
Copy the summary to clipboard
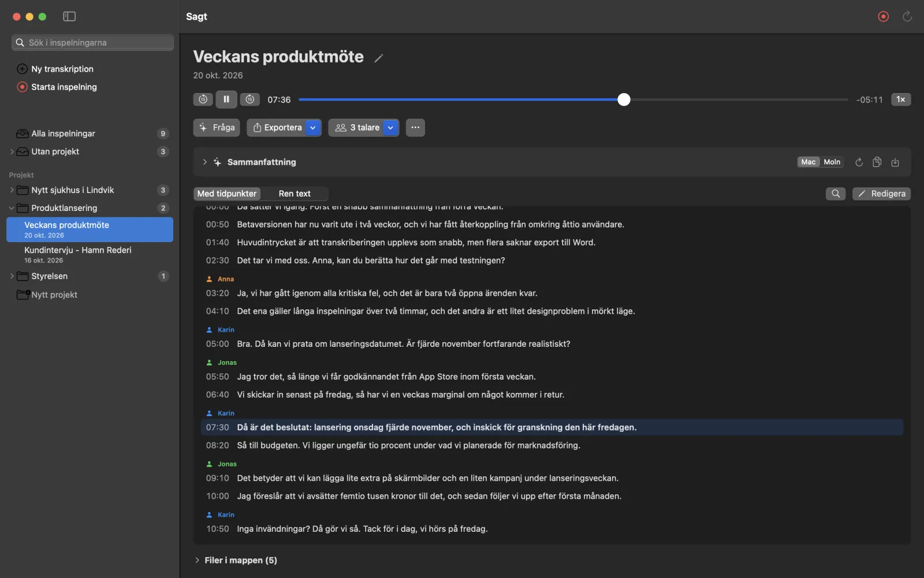tap(877, 162)
